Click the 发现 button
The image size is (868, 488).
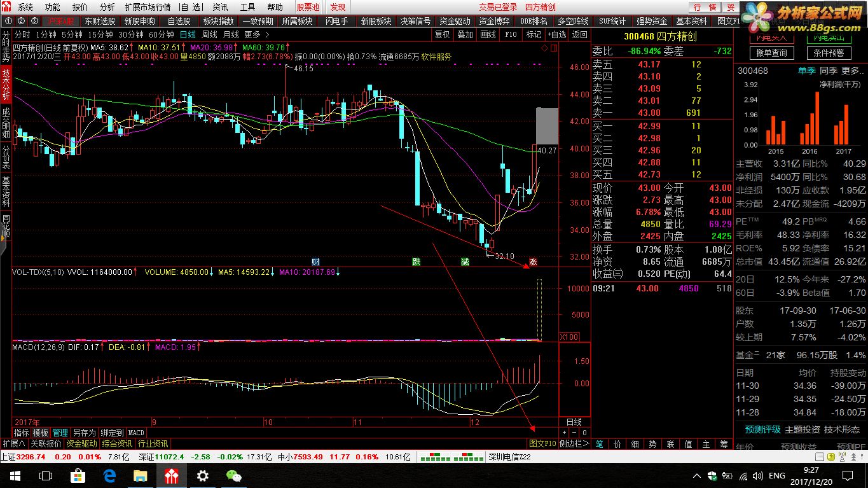(338, 8)
